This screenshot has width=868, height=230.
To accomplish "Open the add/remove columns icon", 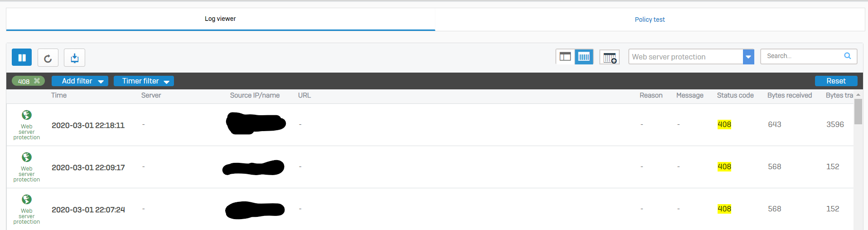I will (x=609, y=57).
